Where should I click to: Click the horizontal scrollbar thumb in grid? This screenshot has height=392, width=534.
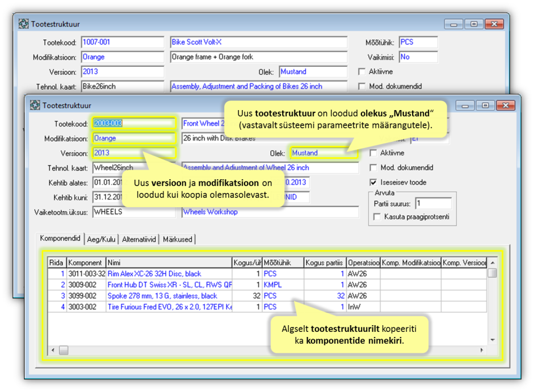point(64,350)
